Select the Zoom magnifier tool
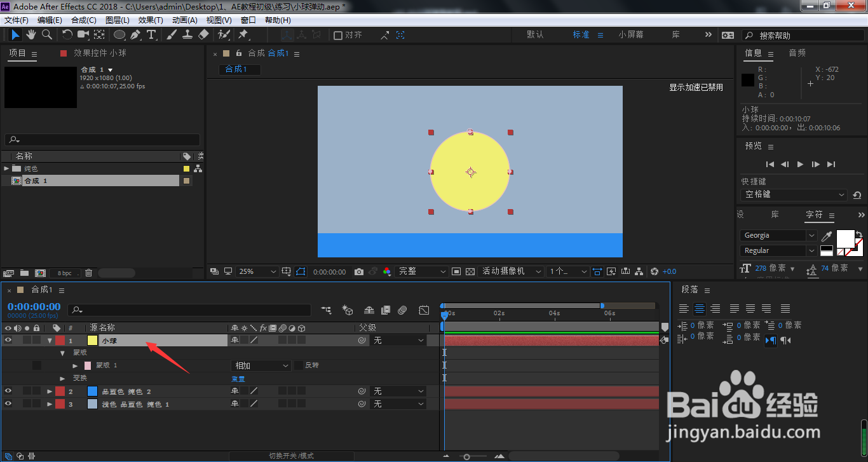This screenshot has width=868, height=462. [x=47, y=34]
